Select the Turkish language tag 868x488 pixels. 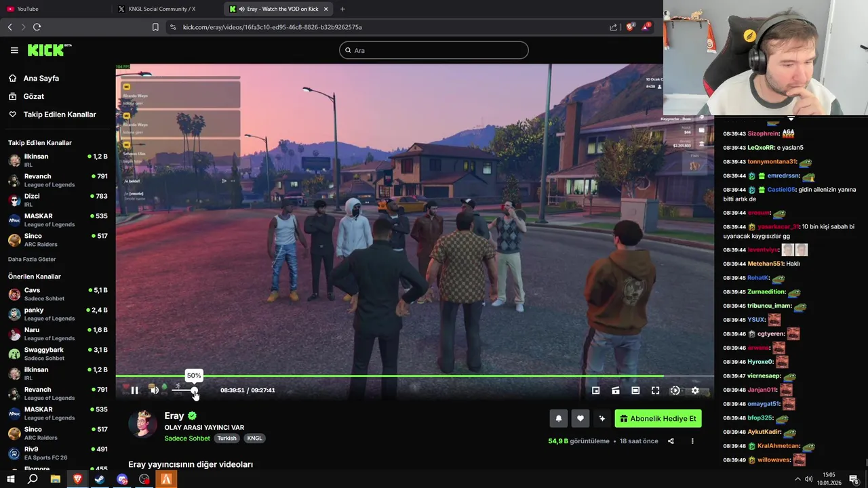226,439
